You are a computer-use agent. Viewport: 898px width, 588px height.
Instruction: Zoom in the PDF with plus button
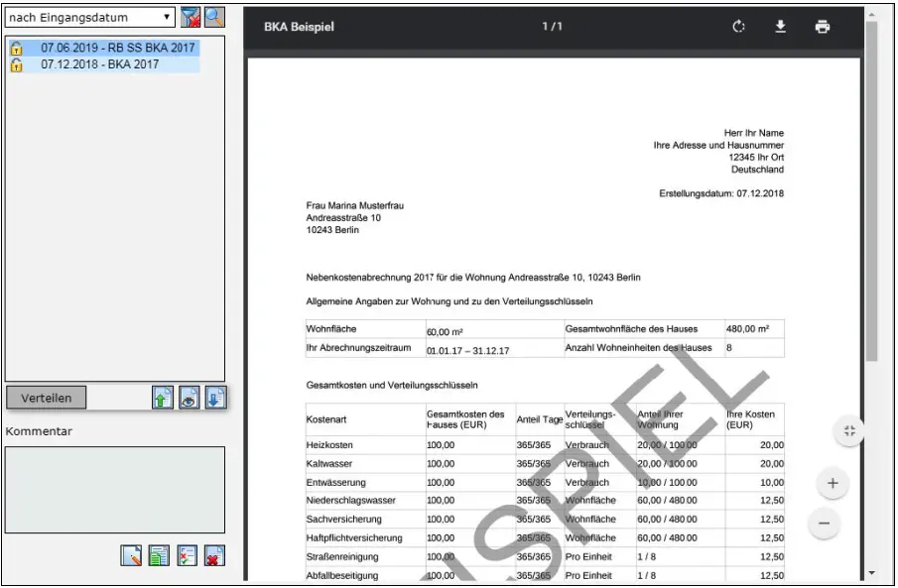pyautogui.click(x=832, y=484)
